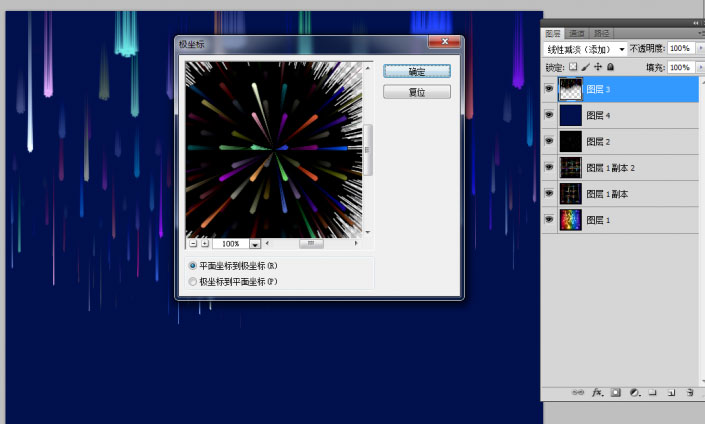
Task: Delete layer using the trash icon
Action: [x=690, y=393]
